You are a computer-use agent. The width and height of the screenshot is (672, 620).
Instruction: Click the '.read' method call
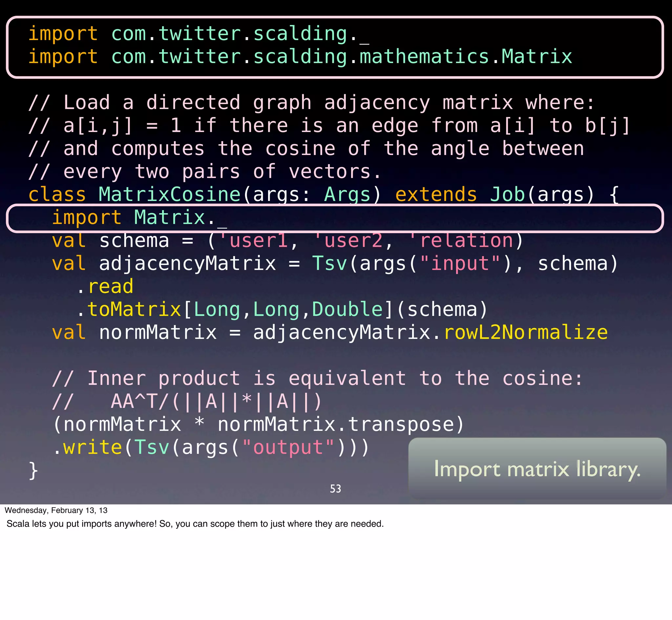point(105,286)
